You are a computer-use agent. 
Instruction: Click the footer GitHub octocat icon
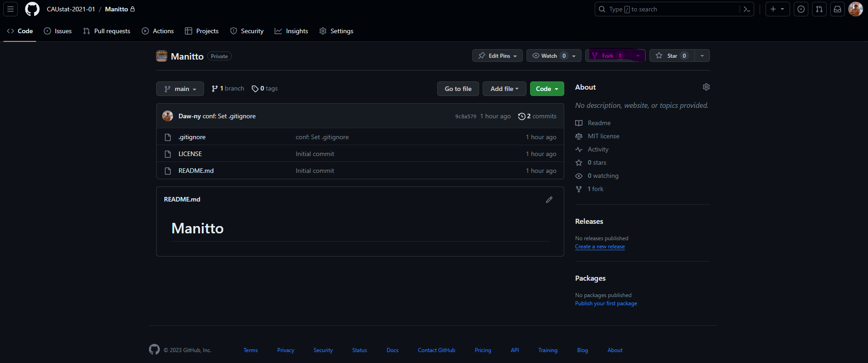pos(154,349)
